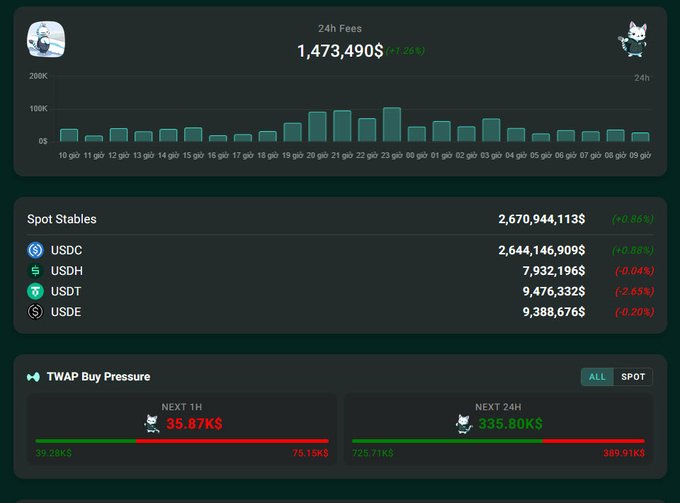Screen dimensions: 680x503
Task: Click the USDC row label
Action: [66, 250]
